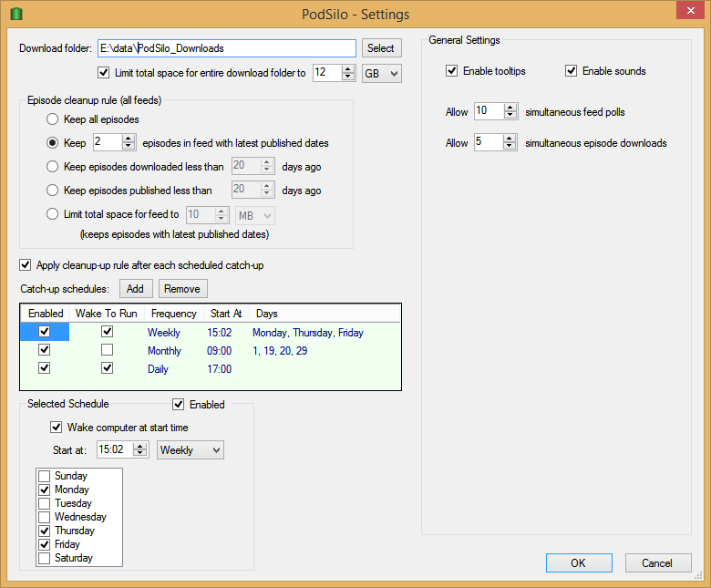Select the Monthly schedule row
Image resolution: width=711 pixels, height=588 pixels.
164,351
